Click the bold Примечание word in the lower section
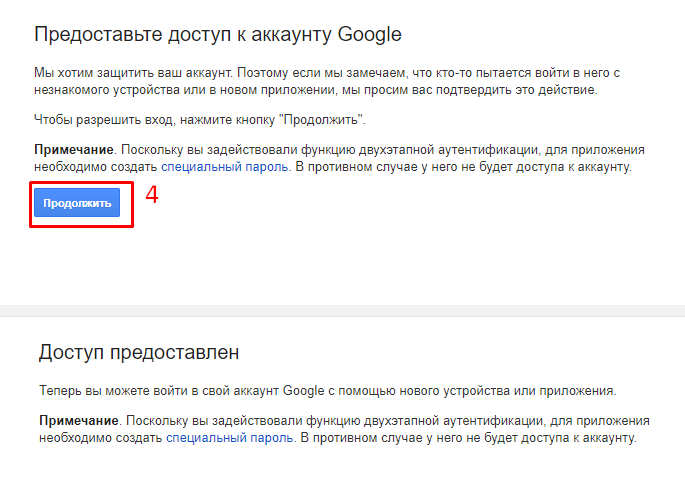685x498 pixels. point(79,421)
